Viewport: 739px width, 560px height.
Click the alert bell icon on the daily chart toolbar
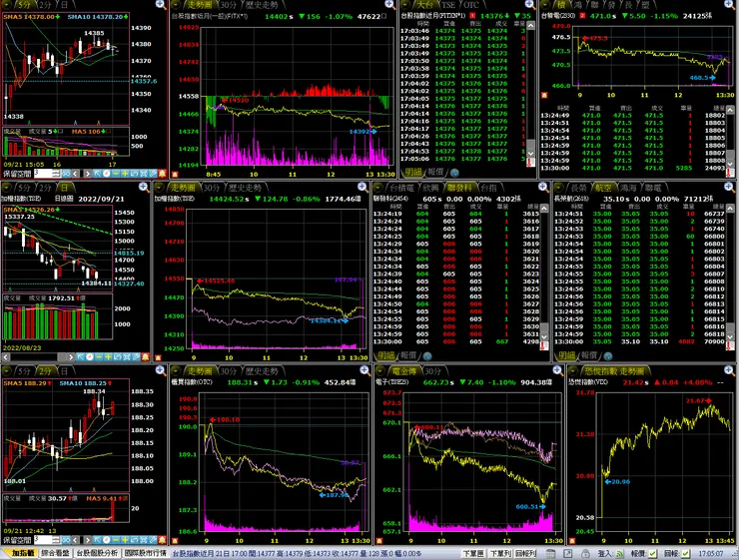click(x=145, y=357)
